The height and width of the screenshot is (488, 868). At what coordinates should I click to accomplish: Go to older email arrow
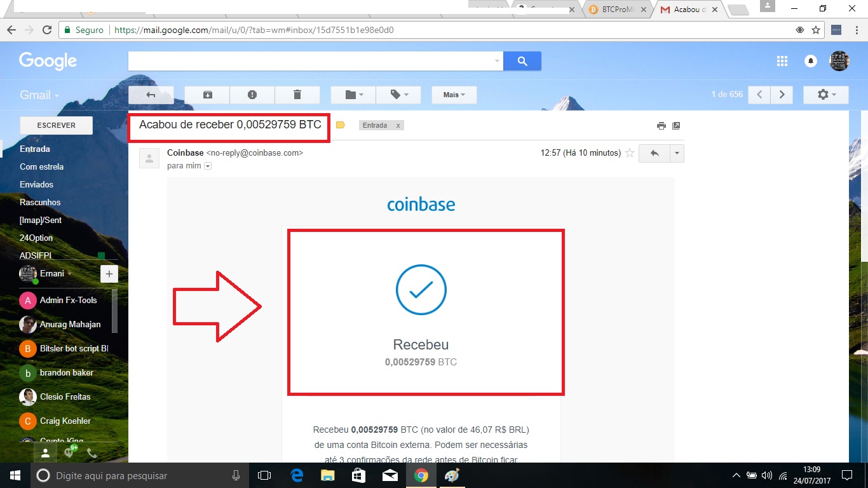[782, 95]
